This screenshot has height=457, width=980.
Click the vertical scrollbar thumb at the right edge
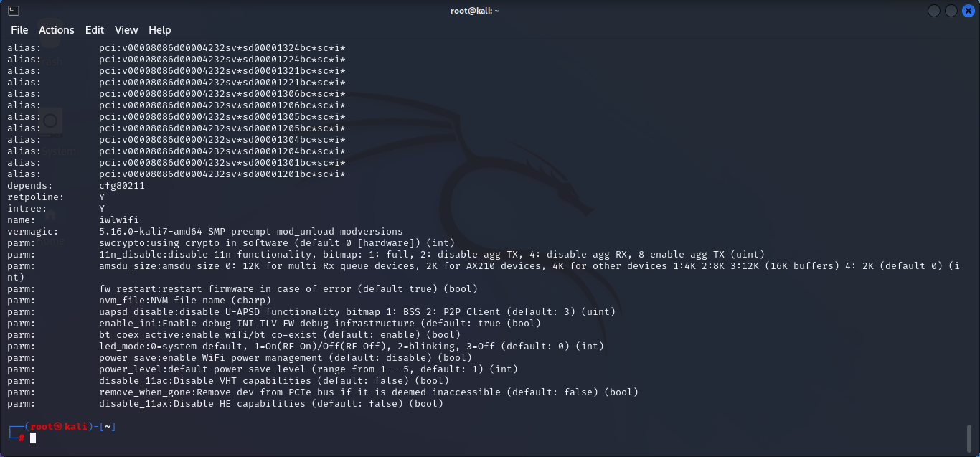coord(969,437)
